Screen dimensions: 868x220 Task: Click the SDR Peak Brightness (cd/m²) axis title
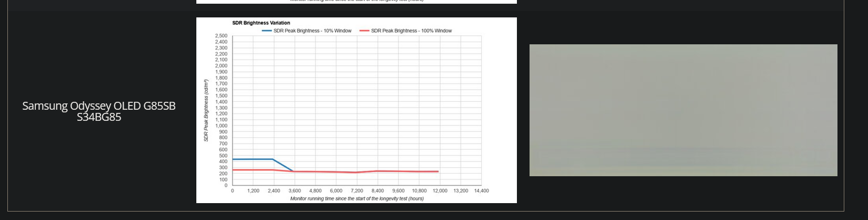coord(206,110)
